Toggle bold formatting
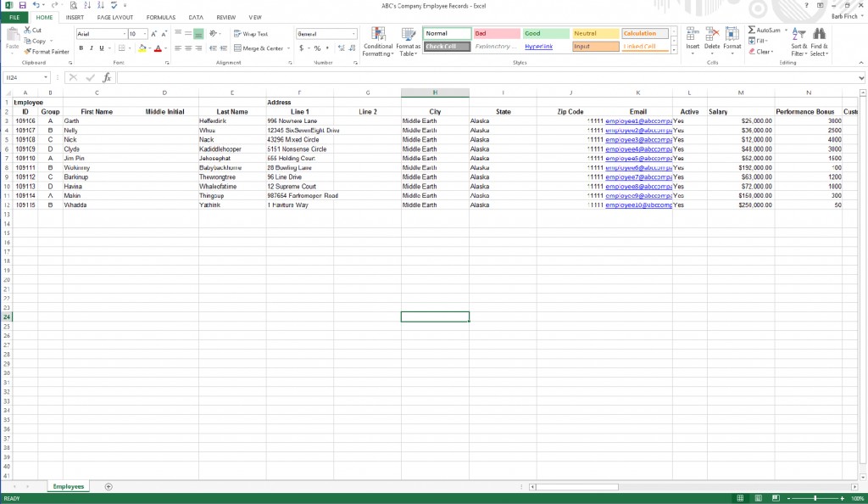 81,48
